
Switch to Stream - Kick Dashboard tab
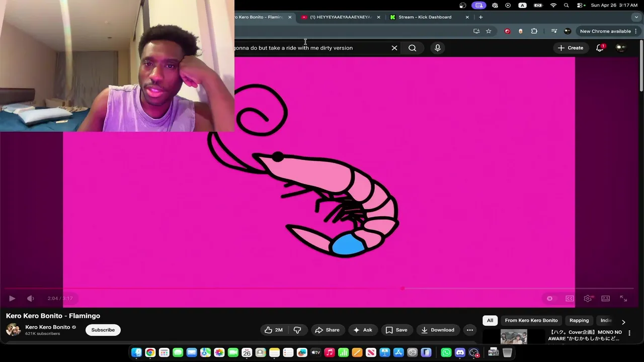[425, 17]
